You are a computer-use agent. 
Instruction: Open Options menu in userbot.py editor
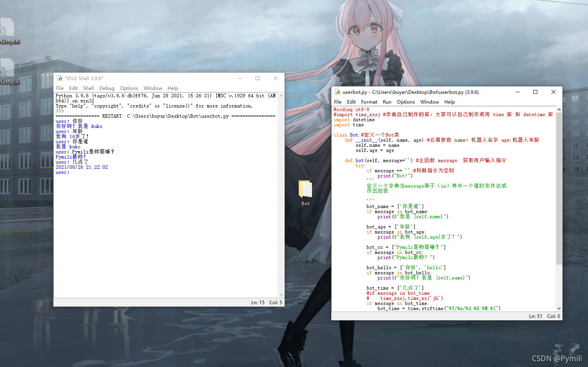(406, 102)
